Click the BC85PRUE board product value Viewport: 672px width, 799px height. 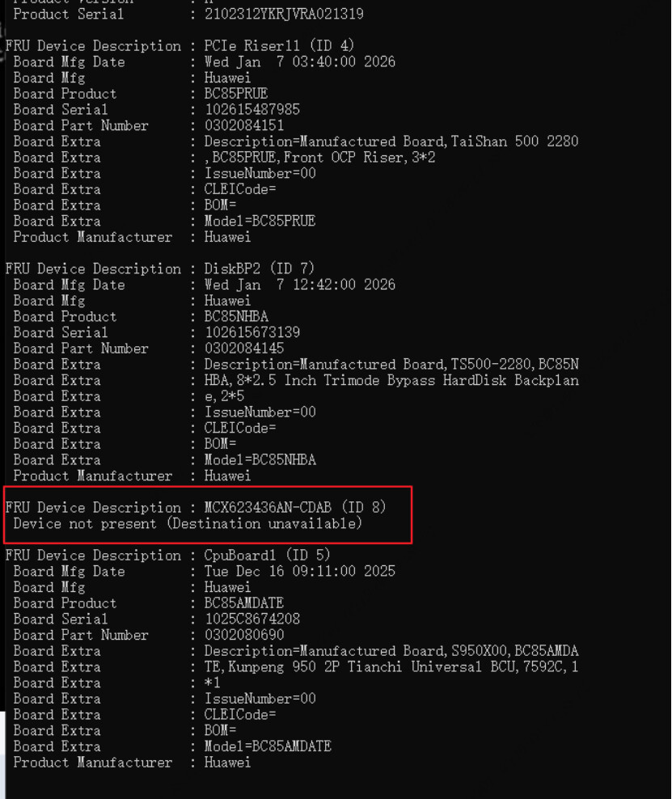coord(236,94)
